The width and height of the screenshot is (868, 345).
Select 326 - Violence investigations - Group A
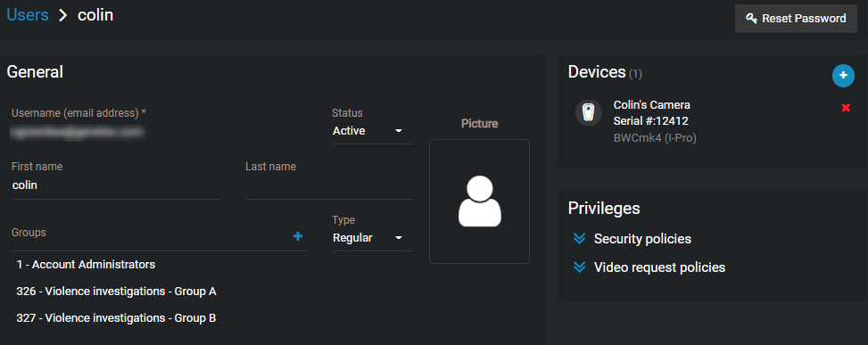pos(116,292)
